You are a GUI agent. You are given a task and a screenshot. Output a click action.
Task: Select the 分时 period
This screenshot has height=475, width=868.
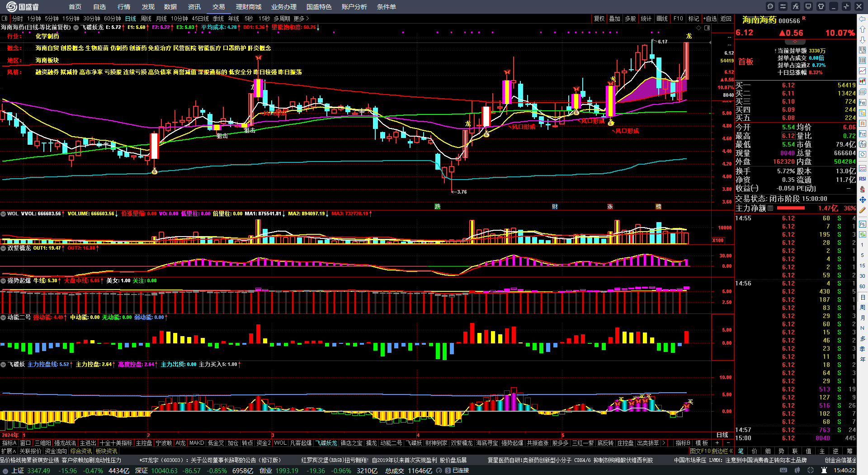[18, 19]
